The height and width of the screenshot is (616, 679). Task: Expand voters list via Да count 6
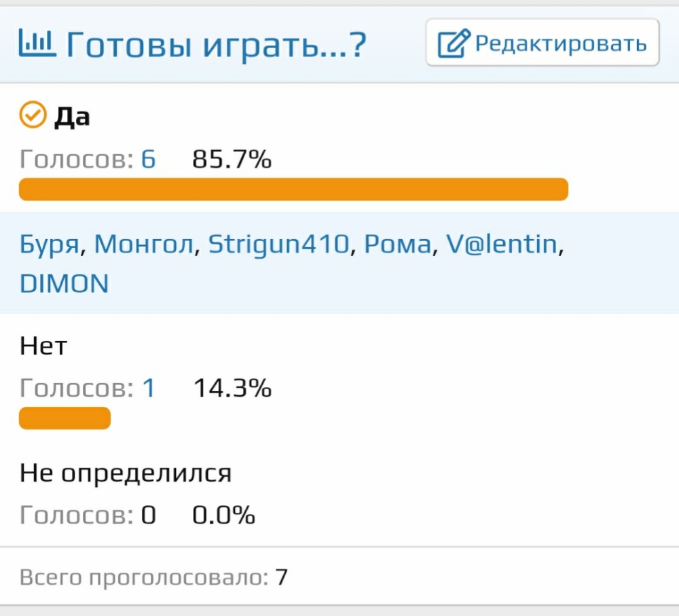[x=148, y=160]
